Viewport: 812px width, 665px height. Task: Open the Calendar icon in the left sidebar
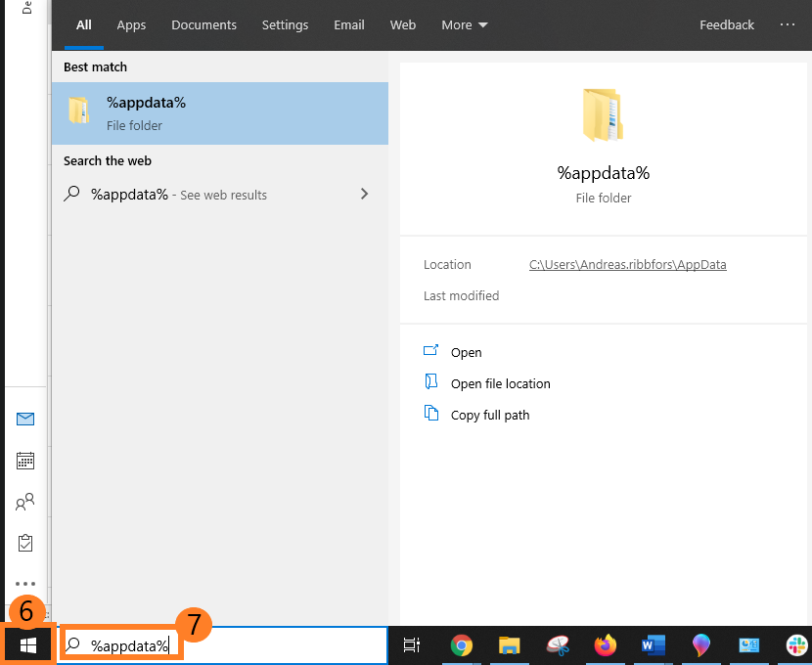25,460
